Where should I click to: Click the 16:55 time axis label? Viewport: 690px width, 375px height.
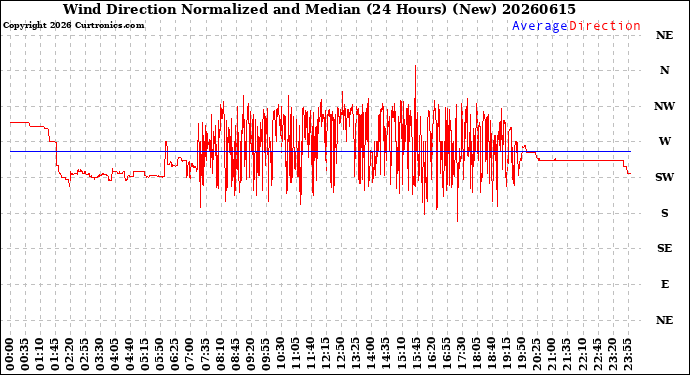[x=446, y=355]
